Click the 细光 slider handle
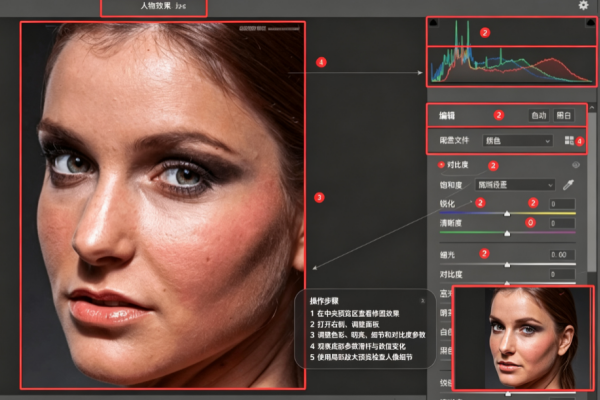The image size is (600, 400). (x=507, y=264)
